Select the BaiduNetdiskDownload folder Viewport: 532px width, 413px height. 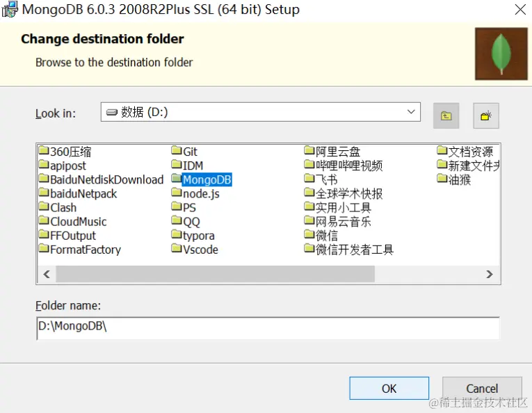pyautogui.click(x=101, y=179)
